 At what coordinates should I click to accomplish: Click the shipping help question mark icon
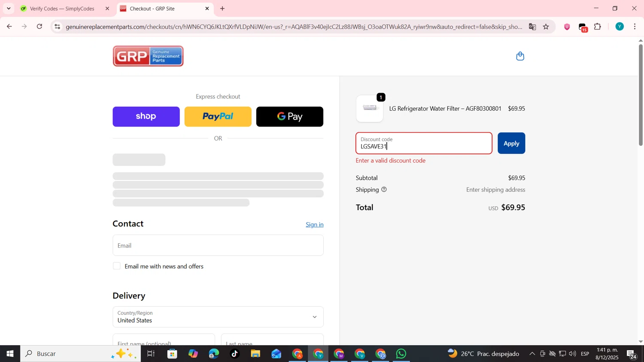pyautogui.click(x=384, y=190)
